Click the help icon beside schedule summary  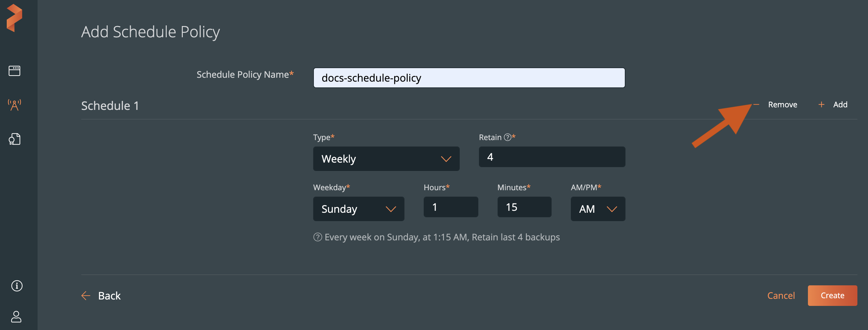(x=317, y=237)
